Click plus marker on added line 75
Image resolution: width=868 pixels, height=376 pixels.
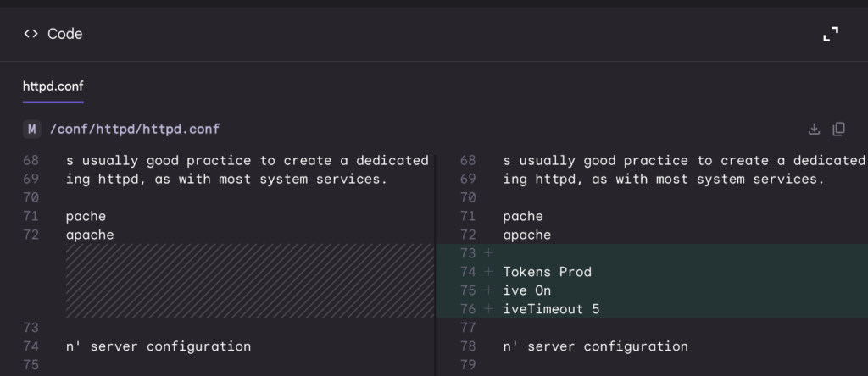click(488, 290)
